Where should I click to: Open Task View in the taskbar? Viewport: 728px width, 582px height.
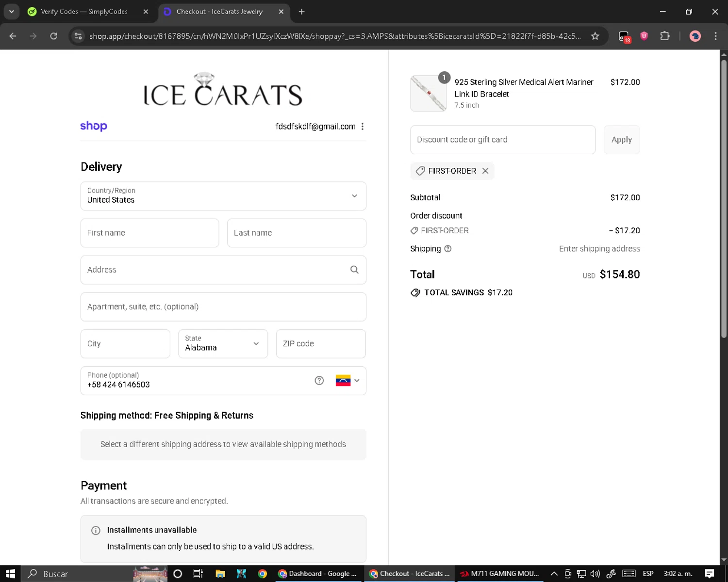pyautogui.click(x=198, y=574)
